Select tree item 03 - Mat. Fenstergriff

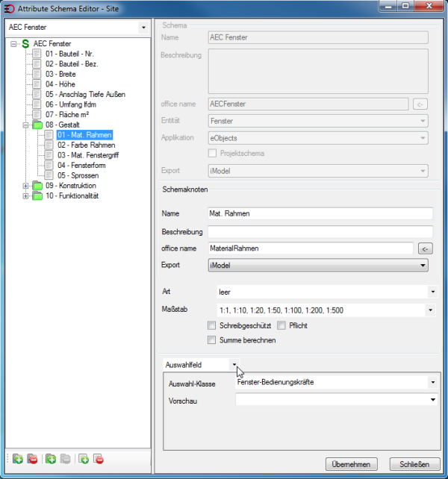(88, 155)
